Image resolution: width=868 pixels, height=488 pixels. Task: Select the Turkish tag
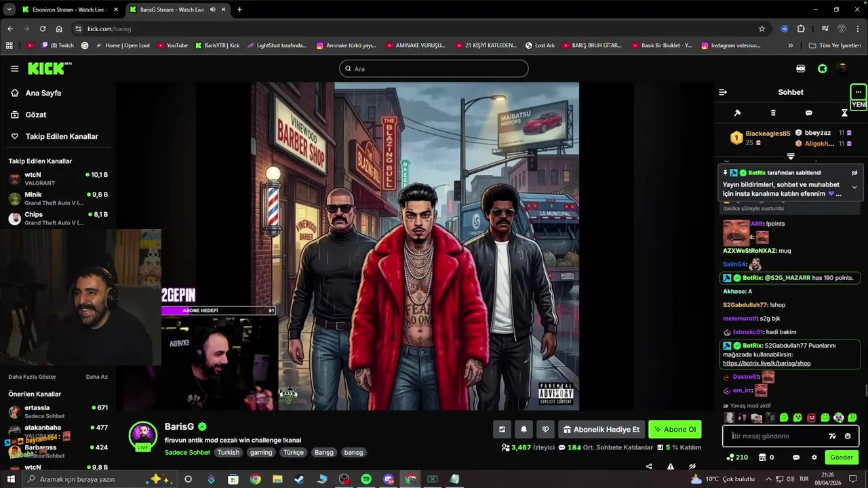coord(228,452)
